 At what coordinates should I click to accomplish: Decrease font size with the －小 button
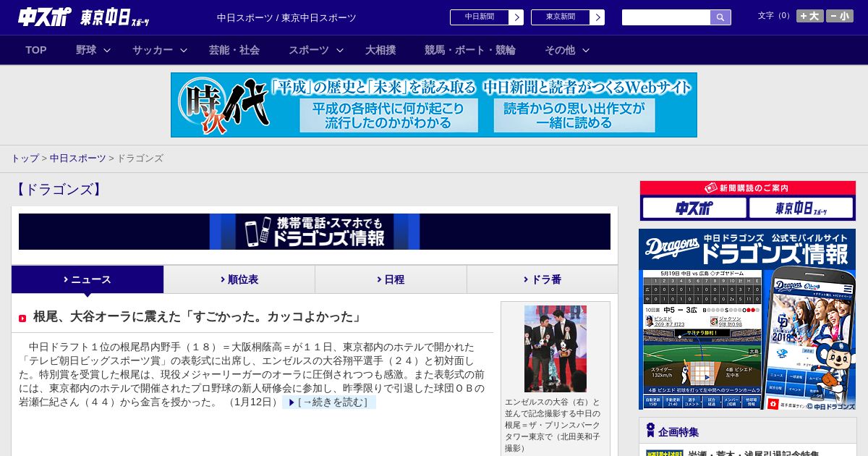coord(840,16)
